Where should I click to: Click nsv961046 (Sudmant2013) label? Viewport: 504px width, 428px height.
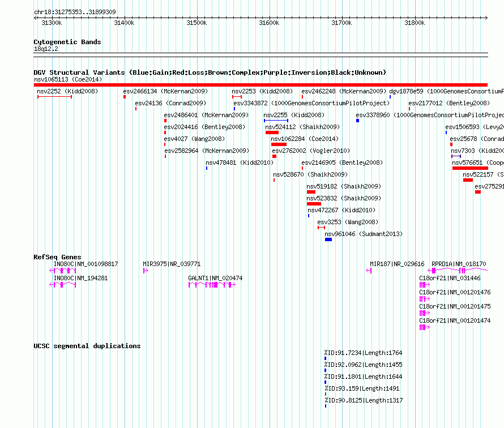[364, 234]
